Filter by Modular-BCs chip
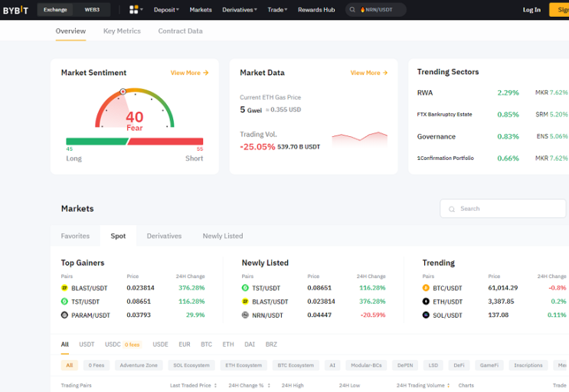This screenshot has width=569, height=392. [366, 365]
